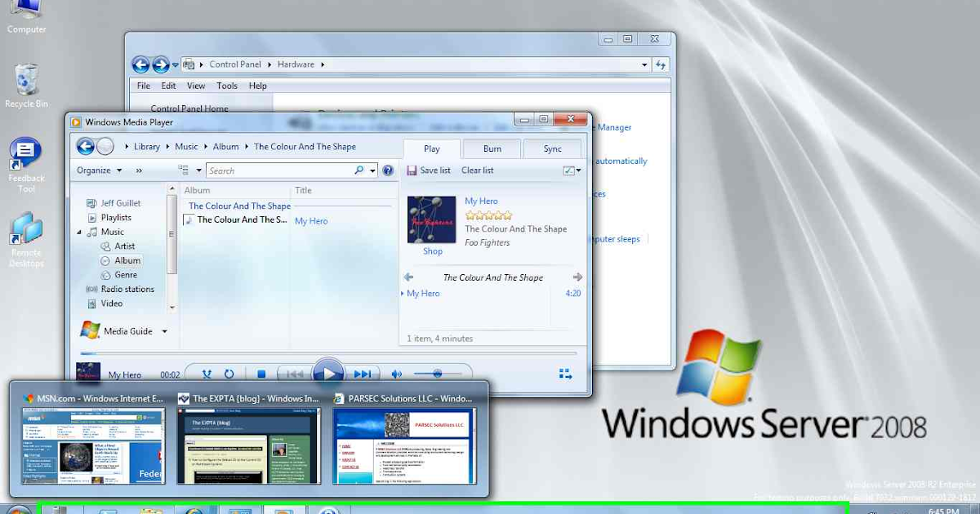Viewport: 980px width, 514px height.
Task: Select Playlists in navigation pane
Action: click(x=116, y=218)
